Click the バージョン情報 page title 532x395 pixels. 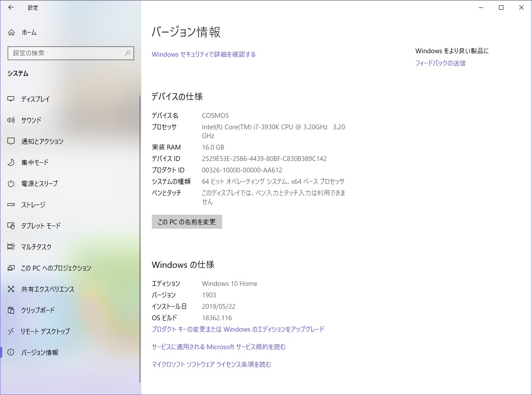click(186, 32)
